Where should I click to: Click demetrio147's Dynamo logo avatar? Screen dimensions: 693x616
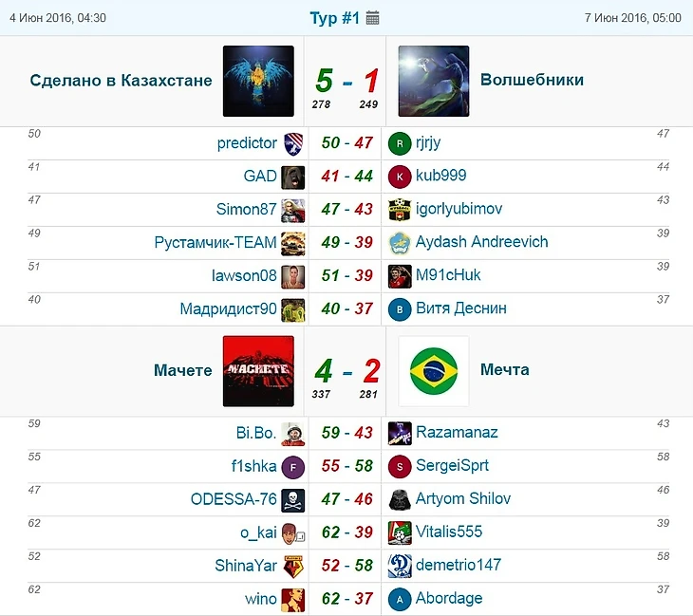pos(400,566)
